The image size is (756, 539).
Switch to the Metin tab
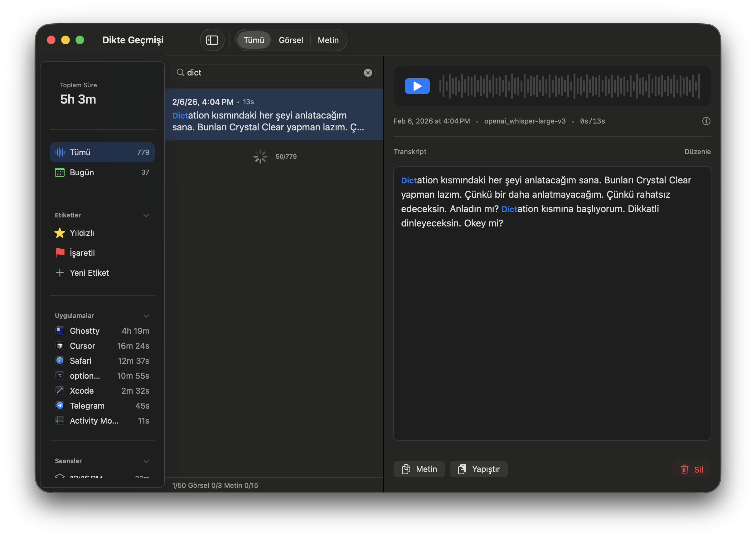click(328, 40)
